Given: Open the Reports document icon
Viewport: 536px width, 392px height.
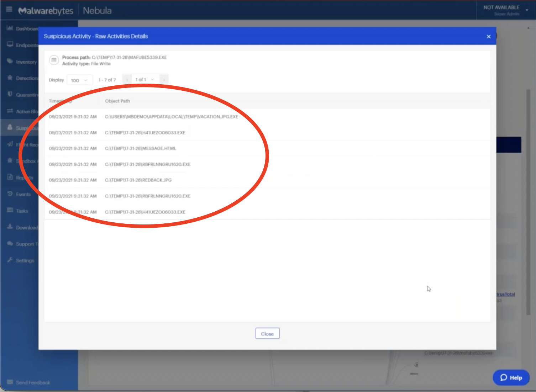Looking at the screenshot, I should click(x=10, y=177).
